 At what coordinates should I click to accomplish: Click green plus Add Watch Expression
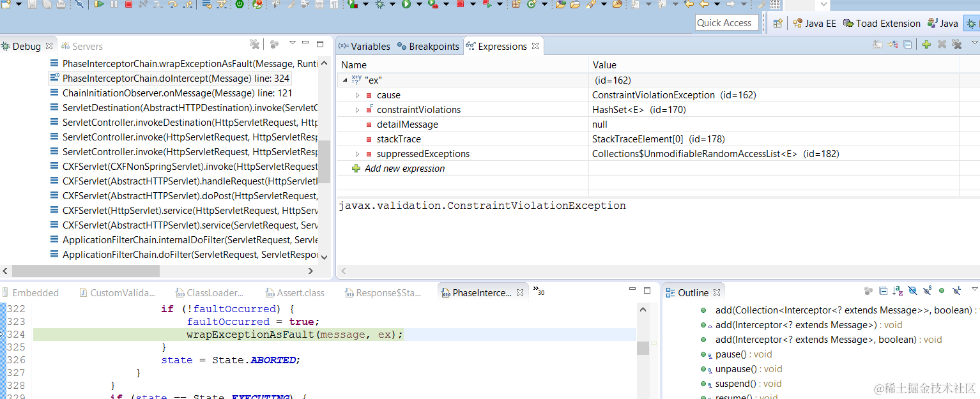(926, 44)
